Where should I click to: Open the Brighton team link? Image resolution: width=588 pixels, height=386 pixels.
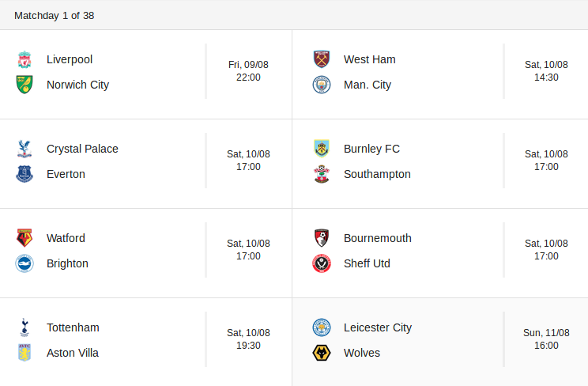(67, 263)
